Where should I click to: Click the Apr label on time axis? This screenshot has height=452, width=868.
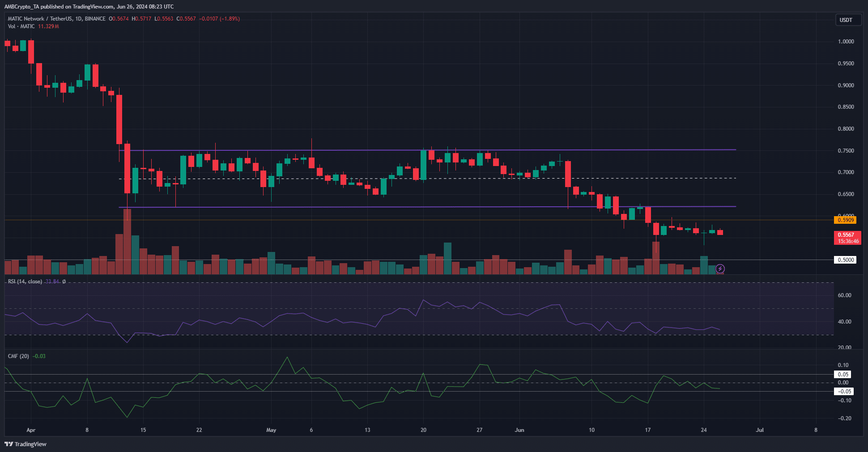(x=31, y=430)
